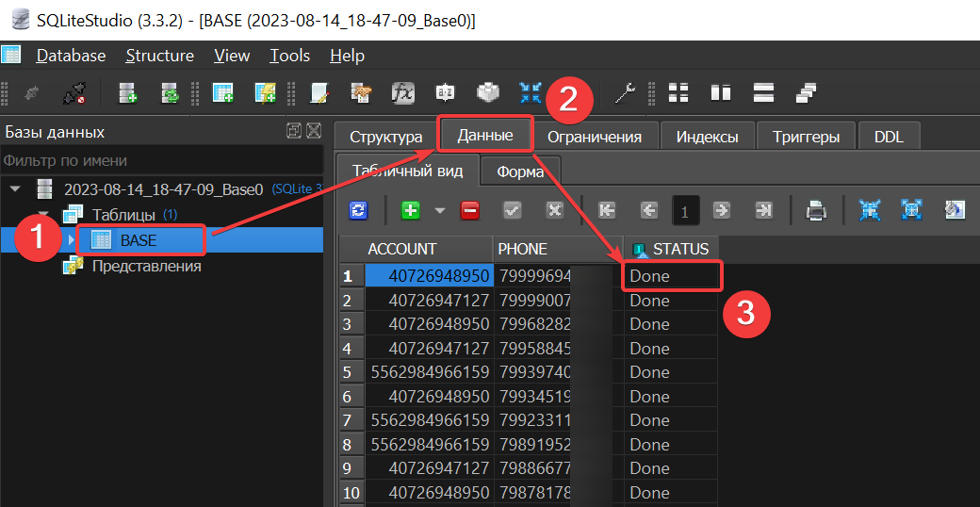The image size is (980, 507).
Task: Expand the BASE table tree node
Action: pos(72,240)
